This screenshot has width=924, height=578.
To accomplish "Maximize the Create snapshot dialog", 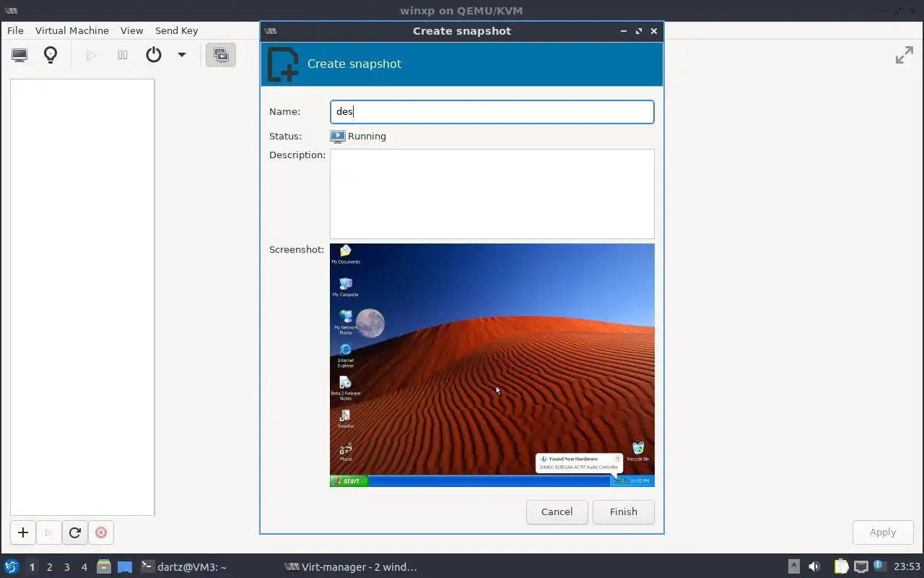I will pyautogui.click(x=639, y=31).
